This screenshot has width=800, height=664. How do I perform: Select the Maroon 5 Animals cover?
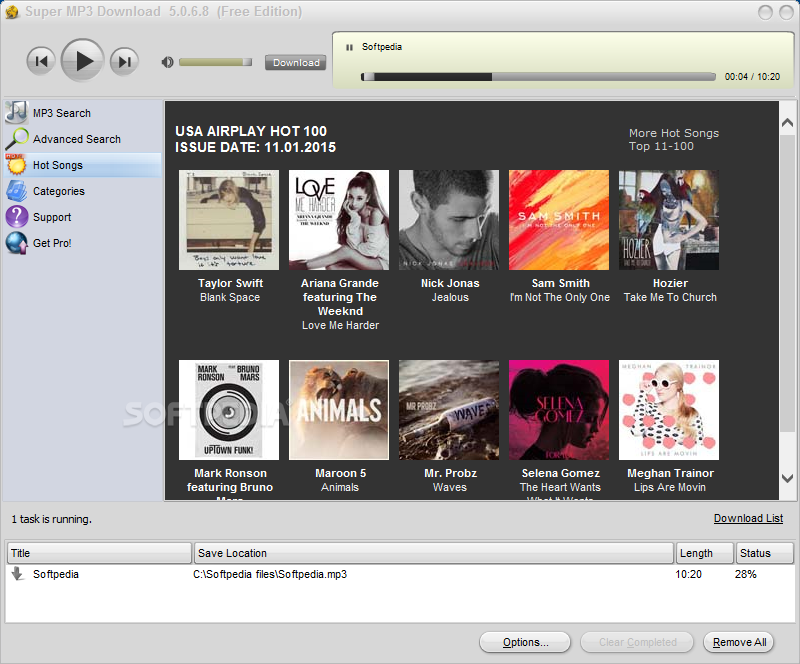pyautogui.click(x=339, y=410)
